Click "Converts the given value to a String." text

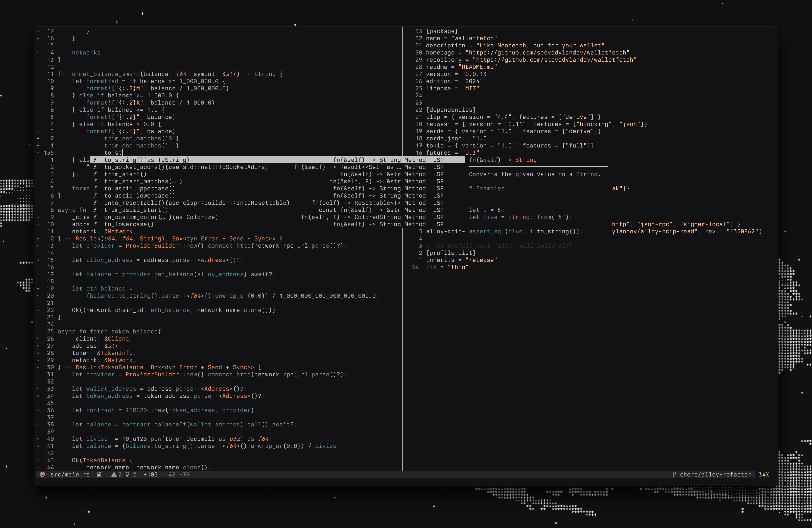coord(535,174)
